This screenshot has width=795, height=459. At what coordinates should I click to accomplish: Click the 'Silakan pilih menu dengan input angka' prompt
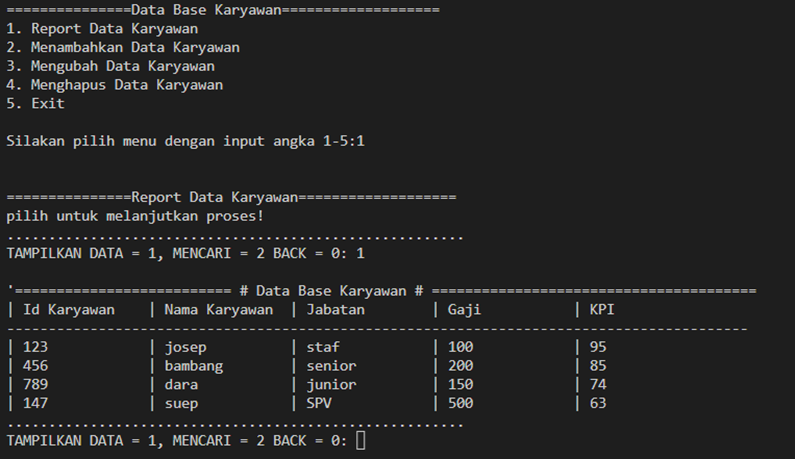click(186, 141)
